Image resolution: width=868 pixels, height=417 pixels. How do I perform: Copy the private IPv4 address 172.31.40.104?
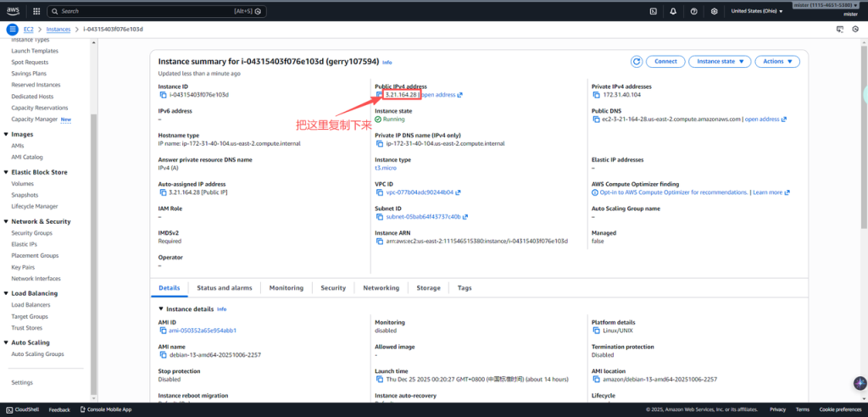[x=596, y=95]
